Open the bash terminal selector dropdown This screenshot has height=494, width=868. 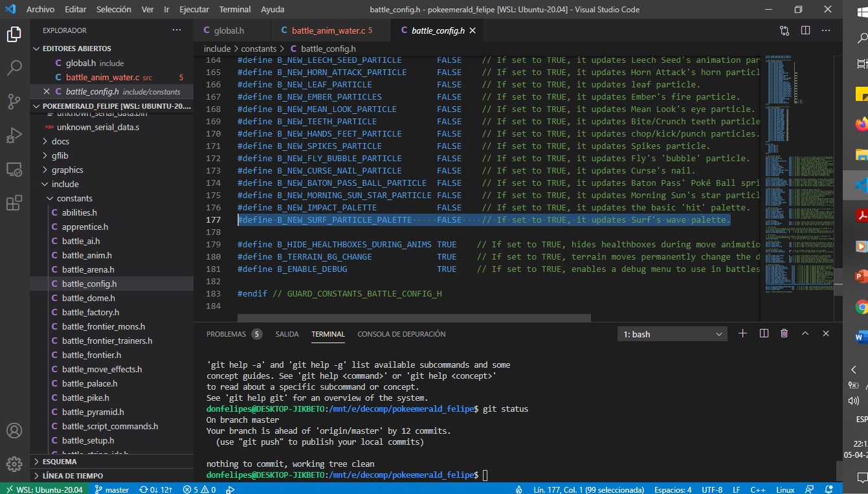[673, 334]
